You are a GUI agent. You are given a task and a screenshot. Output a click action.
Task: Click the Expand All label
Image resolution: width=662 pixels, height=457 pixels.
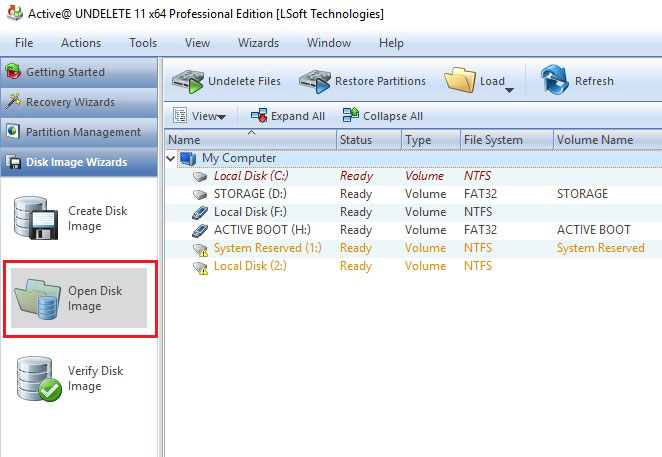pyautogui.click(x=298, y=116)
